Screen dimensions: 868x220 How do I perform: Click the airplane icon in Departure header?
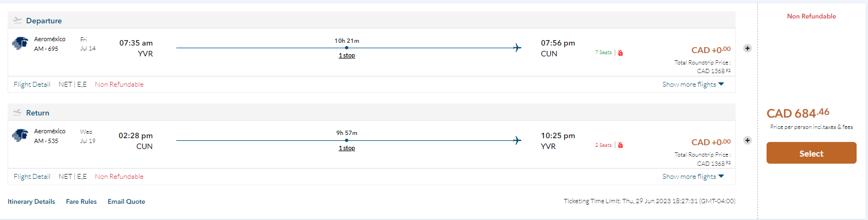point(17,20)
